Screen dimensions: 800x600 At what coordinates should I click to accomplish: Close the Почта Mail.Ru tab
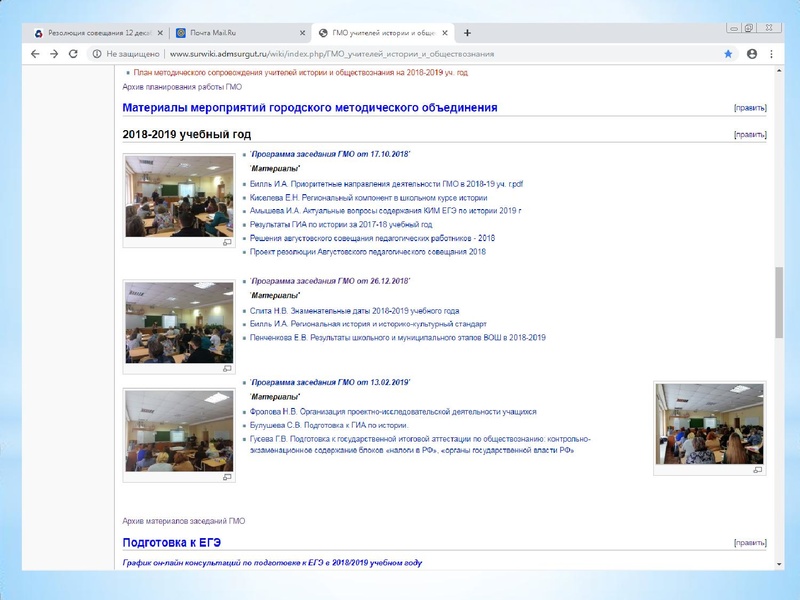[x=302, y=33]
